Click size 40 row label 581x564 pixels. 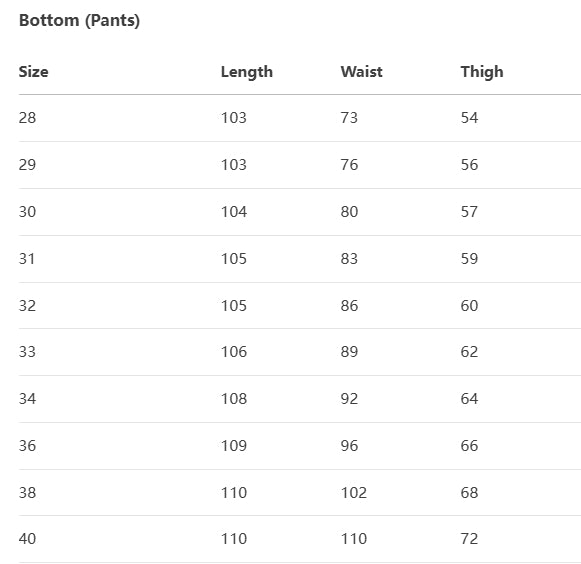coord(27,539)
